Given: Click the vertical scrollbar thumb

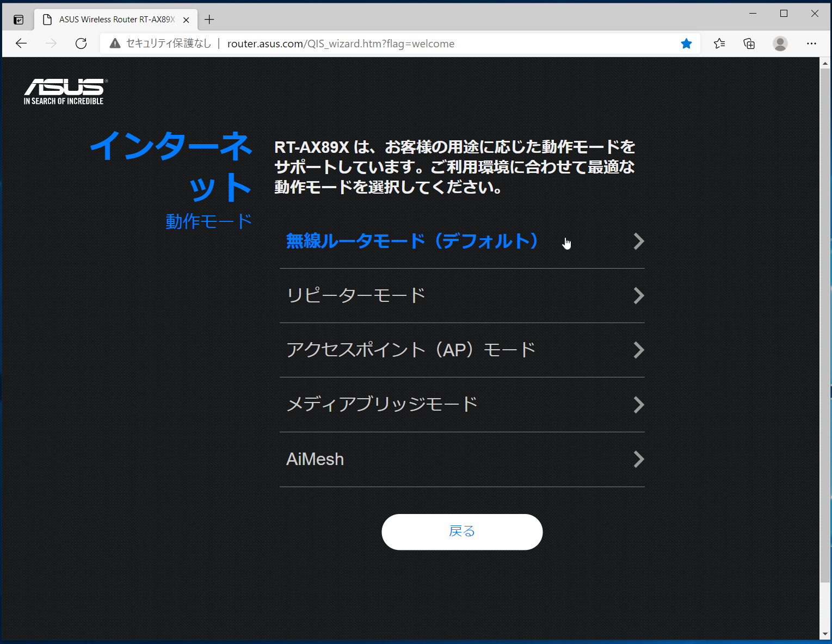Looking at the screenshot, I should tap(825, 325).
